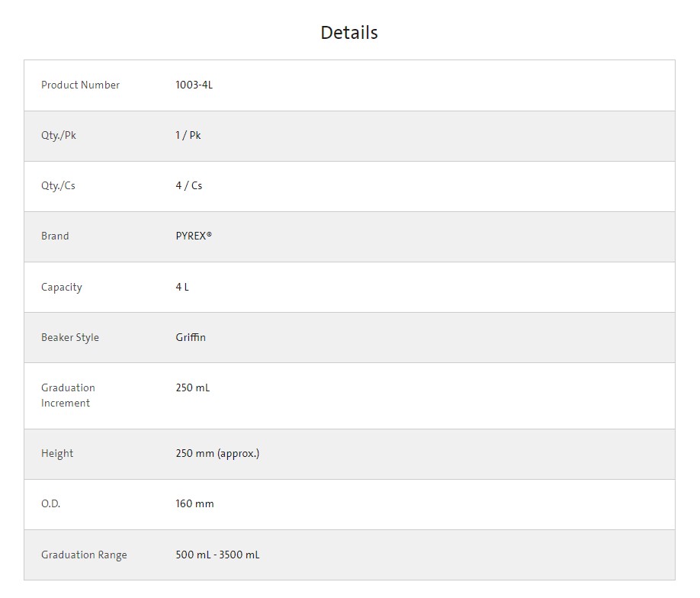Screen dimensions: 700x598
Task: Select the Product Number label
Action: [x=80, y=85]
